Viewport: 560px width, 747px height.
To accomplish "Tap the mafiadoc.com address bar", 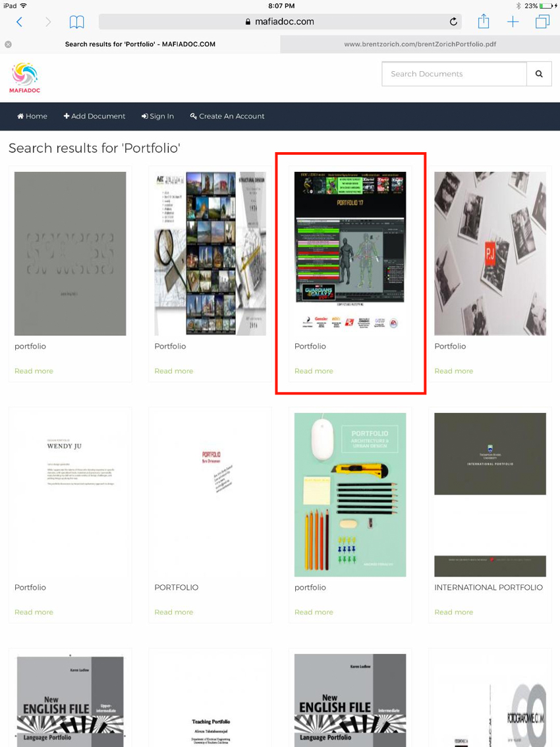I will pyautogui.click(x=280, y=22).
